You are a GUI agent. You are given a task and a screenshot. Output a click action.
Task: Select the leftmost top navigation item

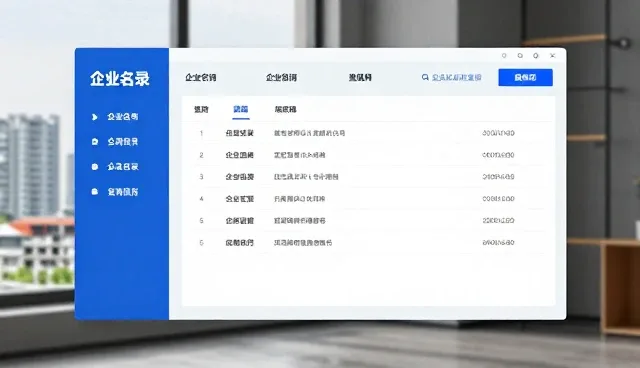pos(200,78)
